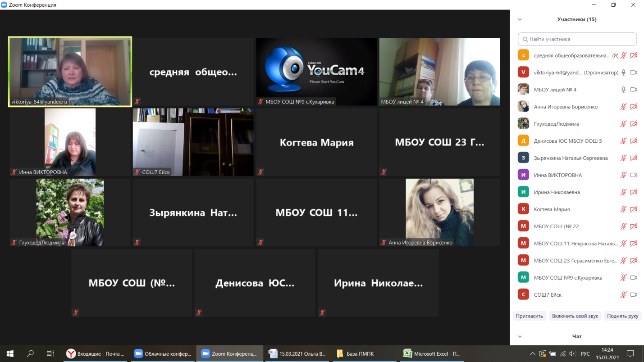The height and width of the screenshot is (362, 644).
Task: Click avatar of Денисова ЮС МБОУ ООШ 5
Action: coord(523,141)
